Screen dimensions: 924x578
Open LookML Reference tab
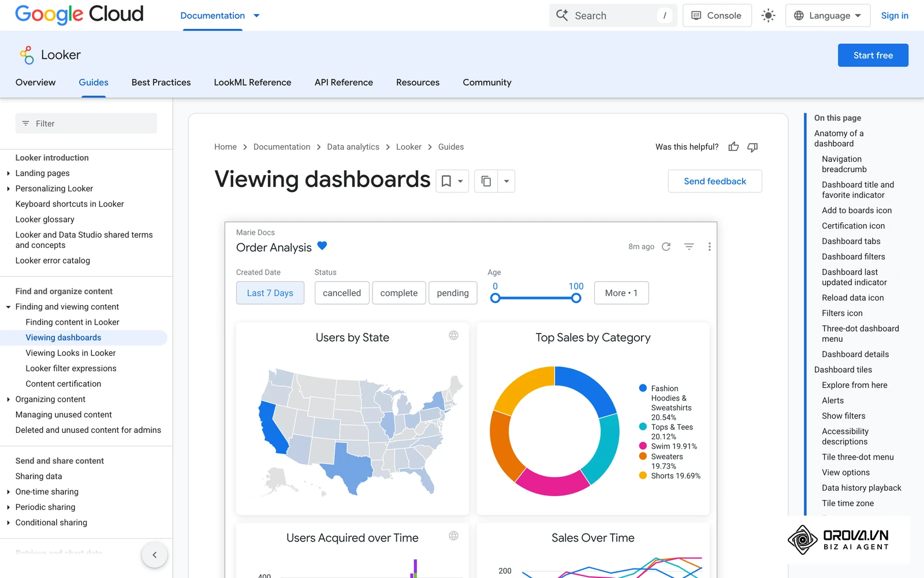point(252,83)
